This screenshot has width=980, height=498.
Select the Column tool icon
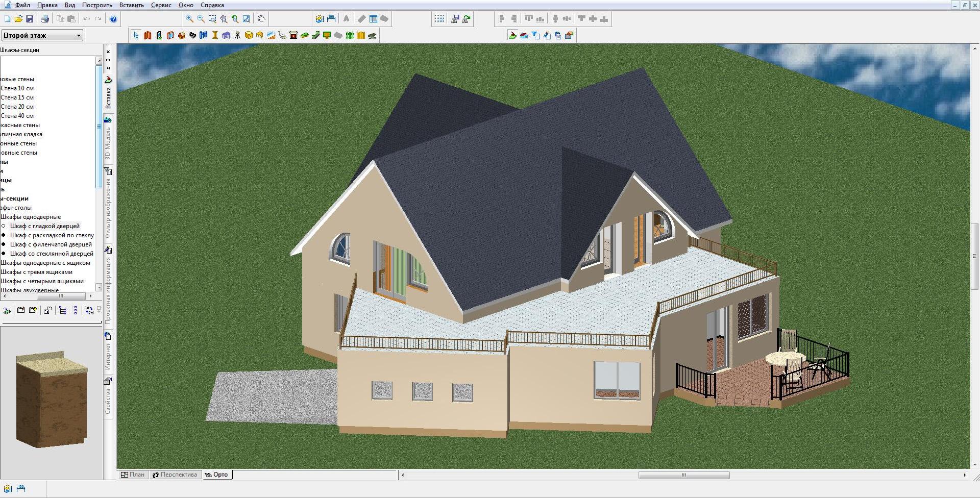[x=215, y=35]
